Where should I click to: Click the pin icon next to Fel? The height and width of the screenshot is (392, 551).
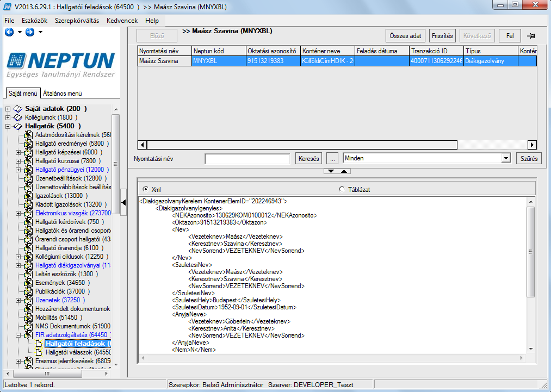531,36
